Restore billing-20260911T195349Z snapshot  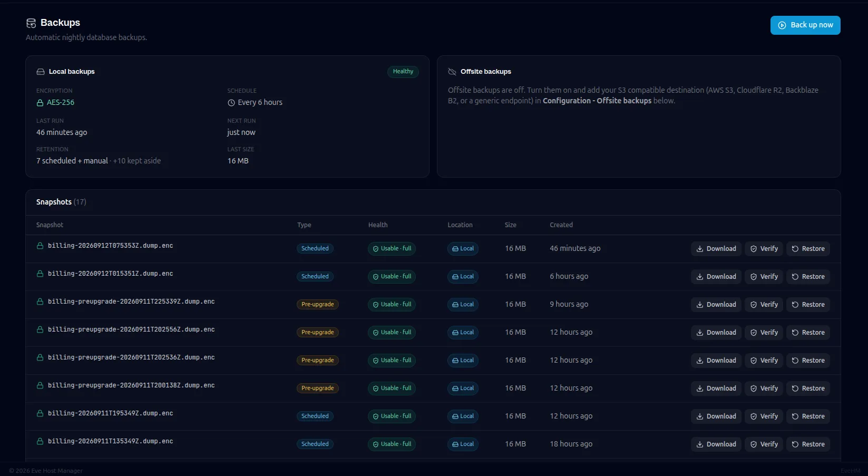[x=808, y=416]
